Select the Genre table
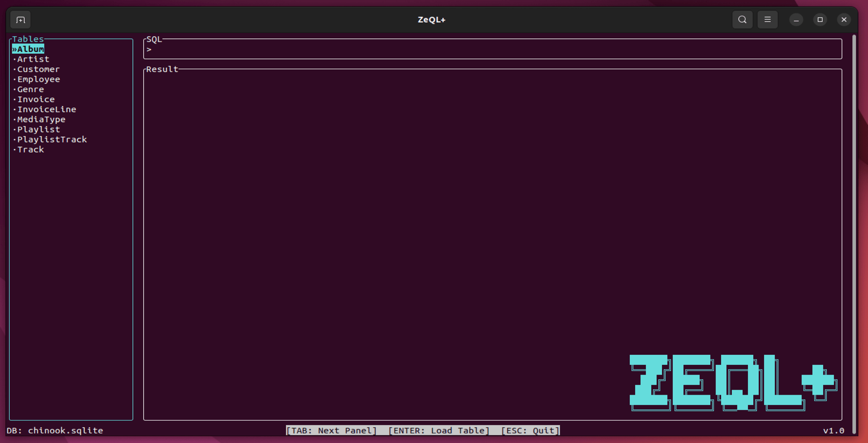 [28, 89]
